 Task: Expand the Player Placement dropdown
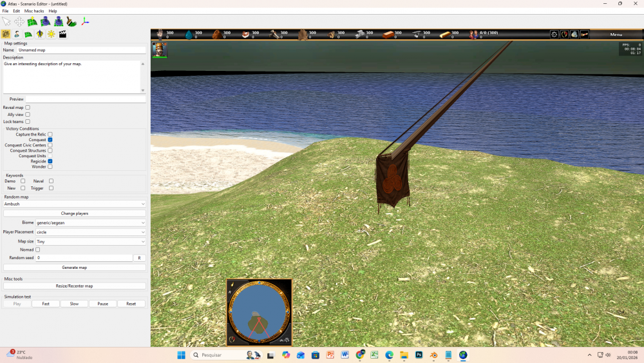tap(90, 232)
